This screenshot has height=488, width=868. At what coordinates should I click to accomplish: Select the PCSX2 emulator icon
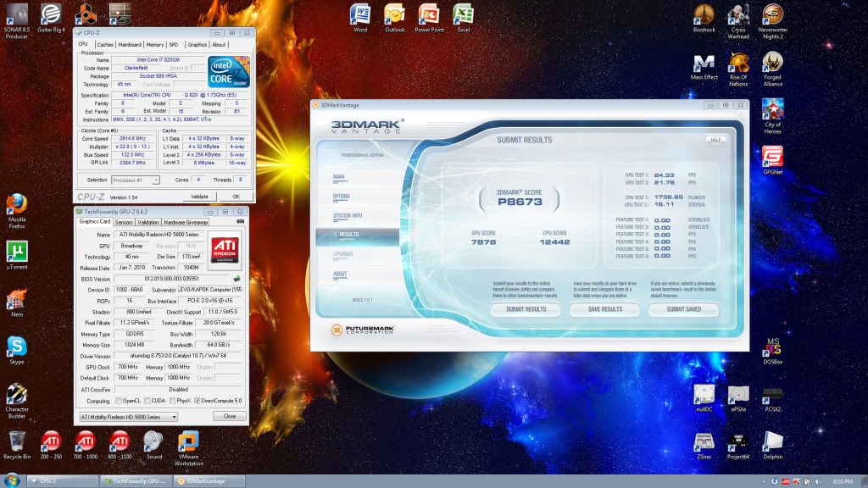[773, 398]
